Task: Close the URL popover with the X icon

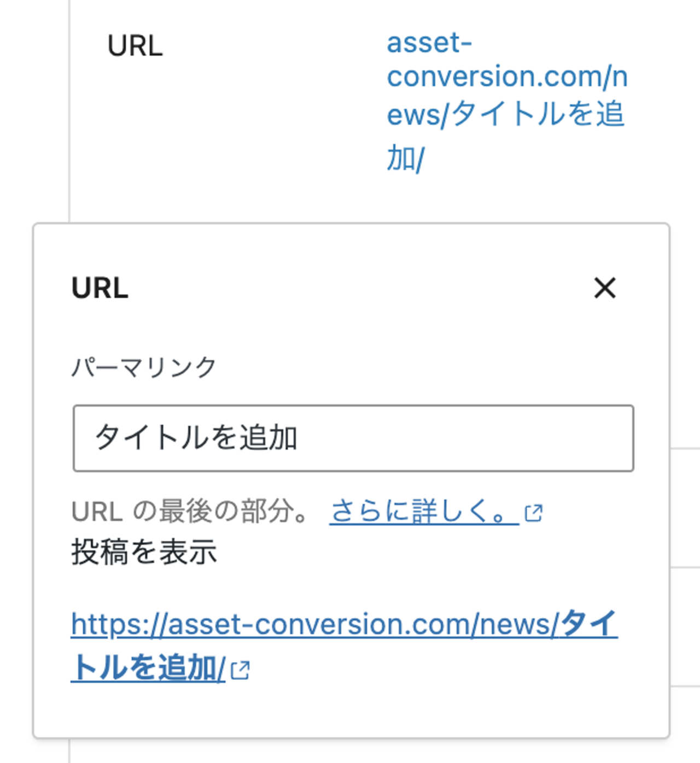Action: (605, 287)
